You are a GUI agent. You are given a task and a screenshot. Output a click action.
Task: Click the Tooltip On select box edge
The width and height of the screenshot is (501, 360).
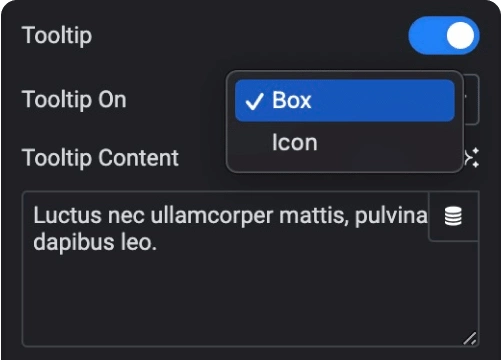[x=472, y=99]
